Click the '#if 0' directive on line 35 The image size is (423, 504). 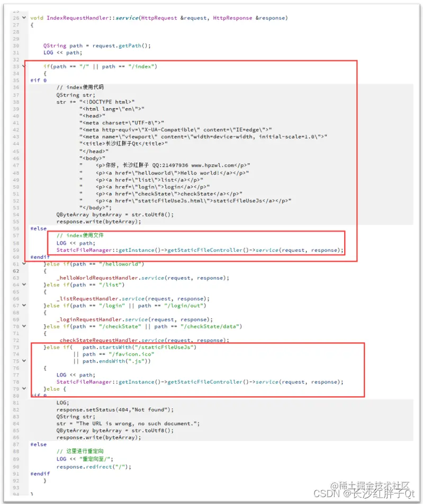point(38,81)
